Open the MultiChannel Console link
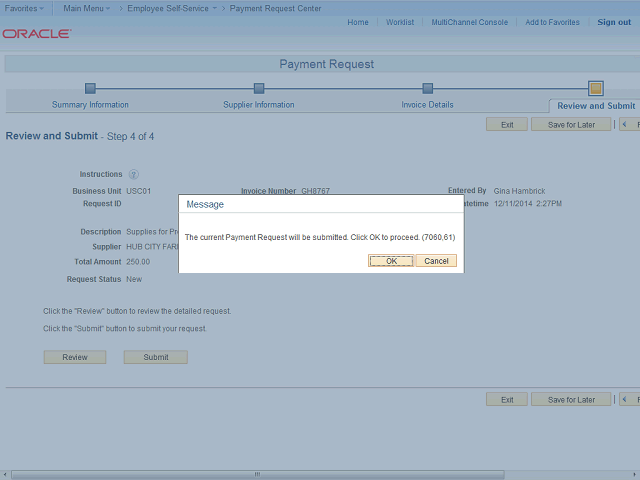Viewport: 640px width, 480px height. (469, 22)
